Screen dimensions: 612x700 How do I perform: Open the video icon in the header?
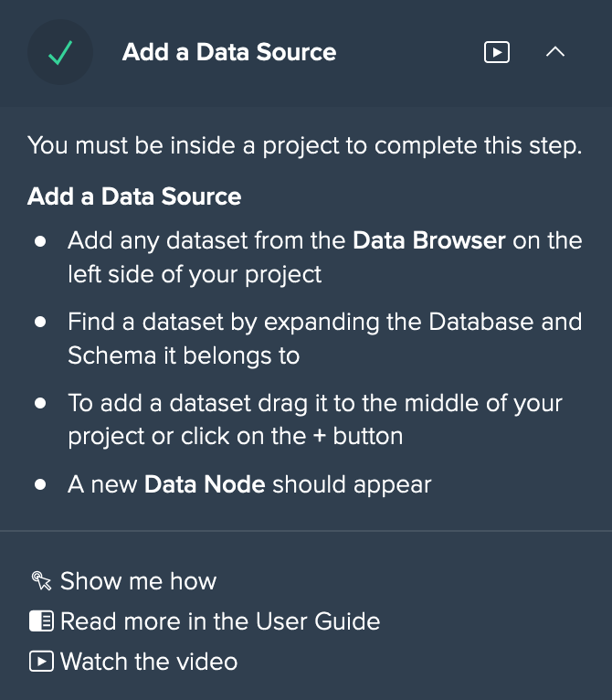pos(496,52)
